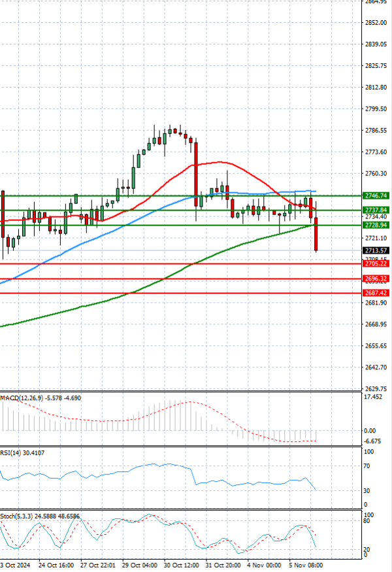Image resolution: width=392 pixels, height=572 pixels.
Task: Click the 30 Oct 12:00 time axis label
Action: [182, 565]
